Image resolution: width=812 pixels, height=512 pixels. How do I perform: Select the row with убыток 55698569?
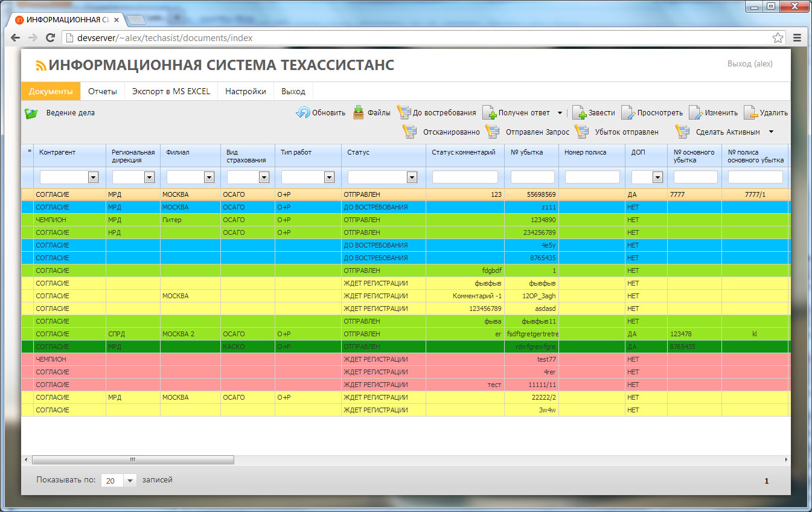point(404,194)
